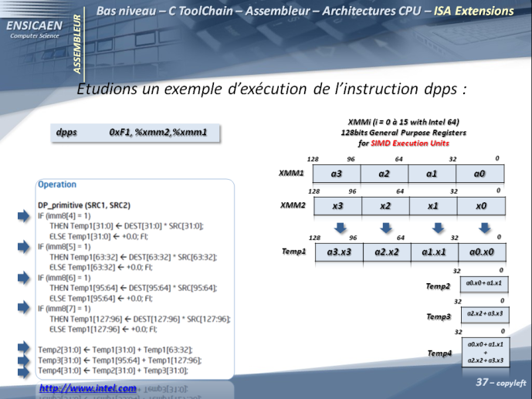
Task: Select the a3 cell of XMM1
Action: (337, 174)
